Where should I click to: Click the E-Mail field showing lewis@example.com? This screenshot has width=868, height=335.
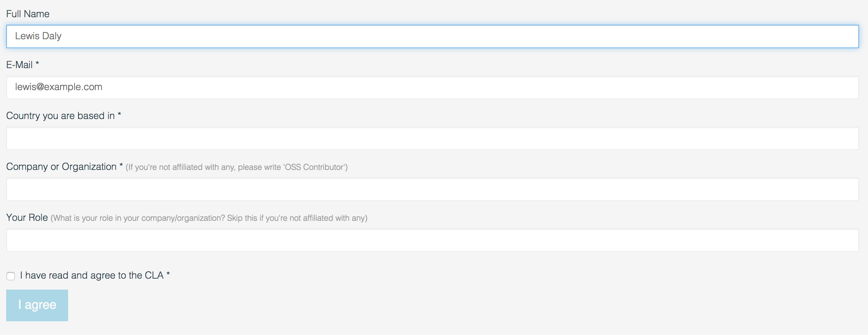point(432,87)
